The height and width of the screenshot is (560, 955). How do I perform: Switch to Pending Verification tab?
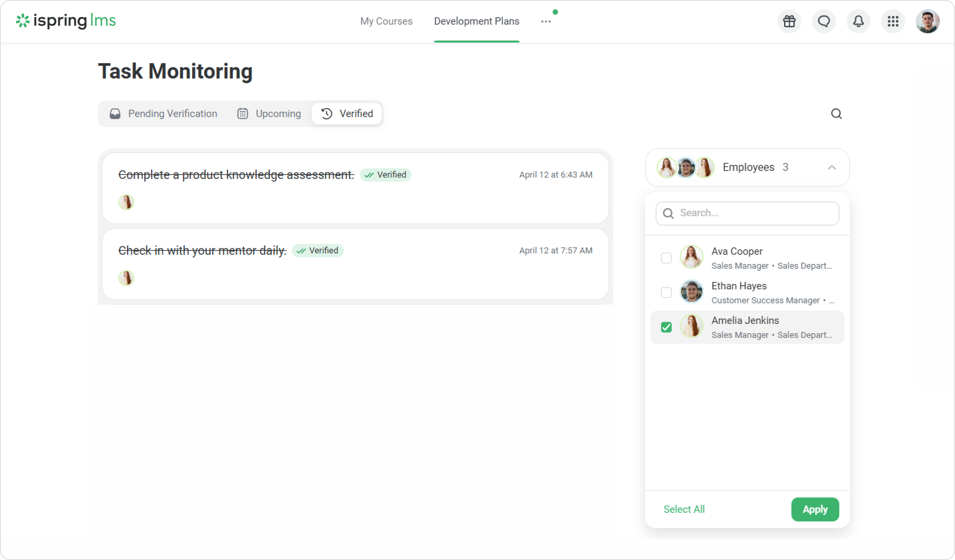(x=163, y=114)
